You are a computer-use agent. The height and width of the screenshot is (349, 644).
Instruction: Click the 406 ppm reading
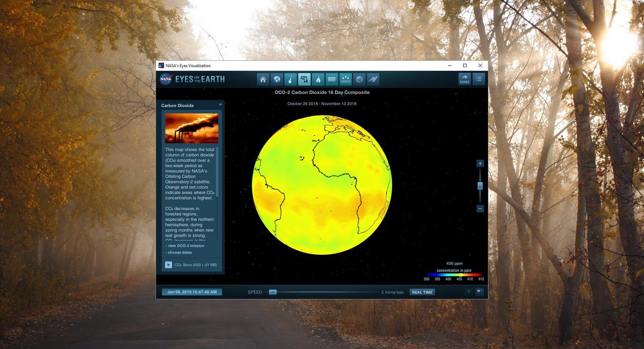(x=454, y=263)
